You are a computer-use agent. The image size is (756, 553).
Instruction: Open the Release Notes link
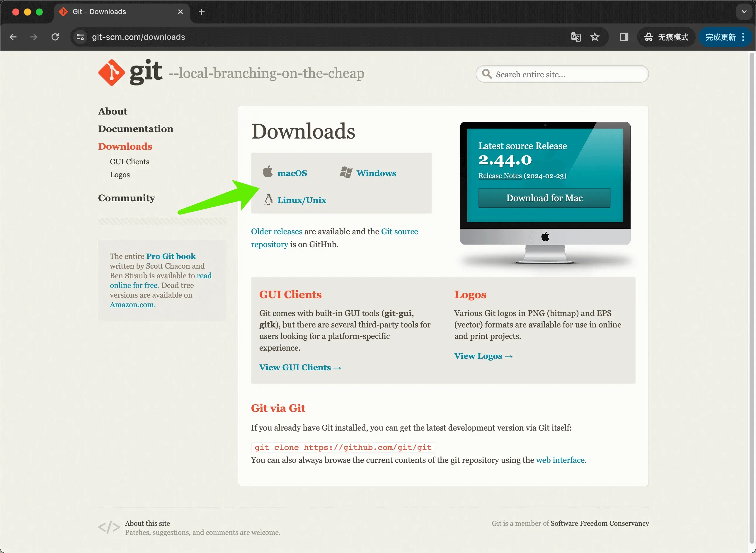click(500, 176)
